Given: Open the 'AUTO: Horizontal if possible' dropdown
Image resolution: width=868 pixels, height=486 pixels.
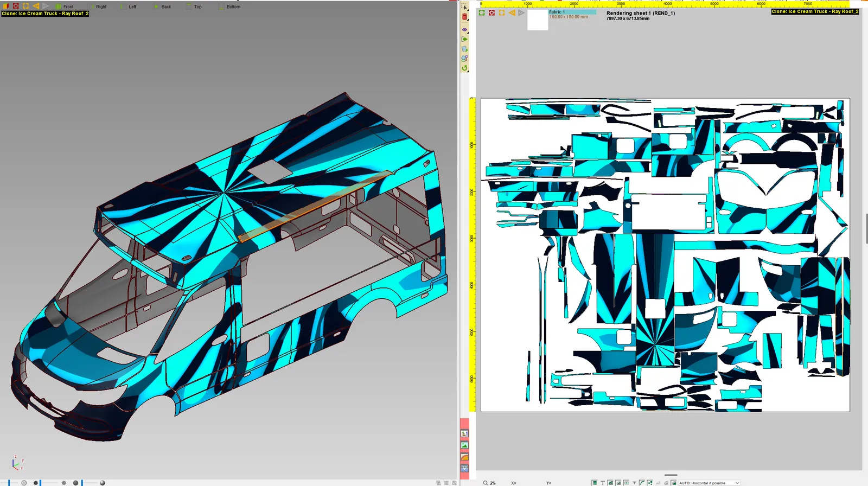Looking at the screenshot, I should (x=710, y=483).
